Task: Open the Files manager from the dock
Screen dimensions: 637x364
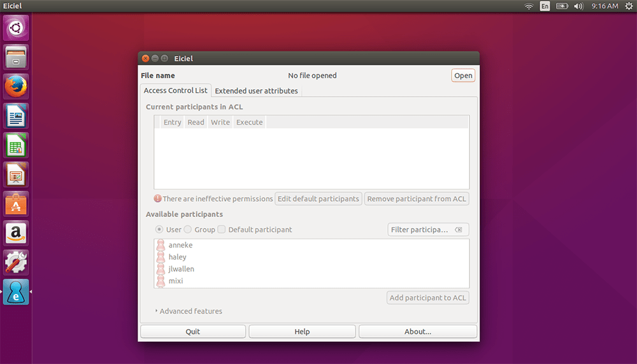Action: click(16, 57)
